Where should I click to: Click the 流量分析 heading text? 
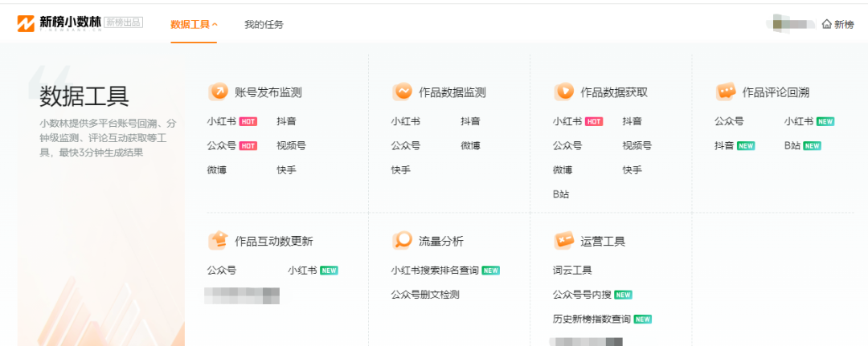coord(440,241)
